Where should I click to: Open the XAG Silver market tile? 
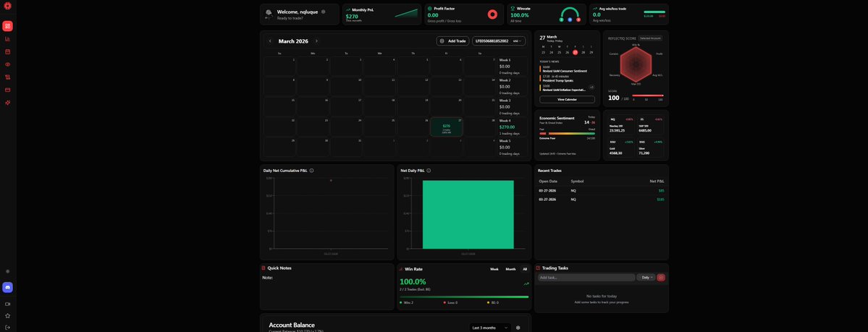coord(650,147)
